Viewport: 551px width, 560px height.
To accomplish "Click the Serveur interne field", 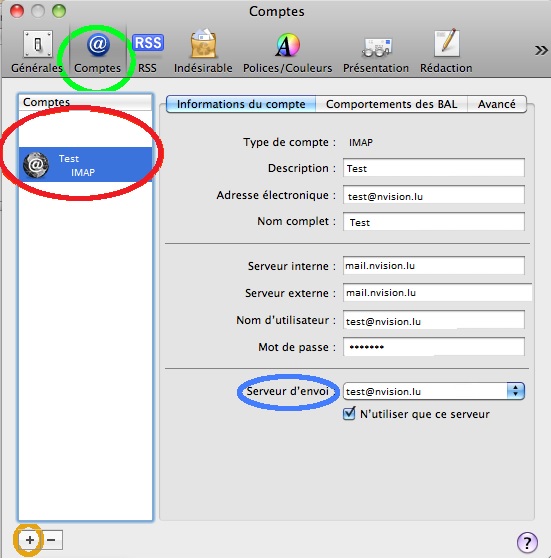I will click(x=434, y=265).
